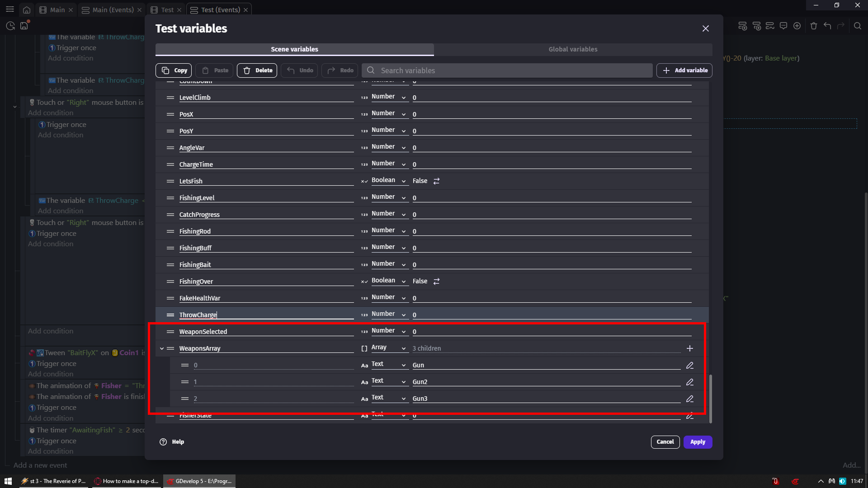Toggle FishingOver boolean value
Image resolution: width=868 pixels, height=488 pixels.
436,282
